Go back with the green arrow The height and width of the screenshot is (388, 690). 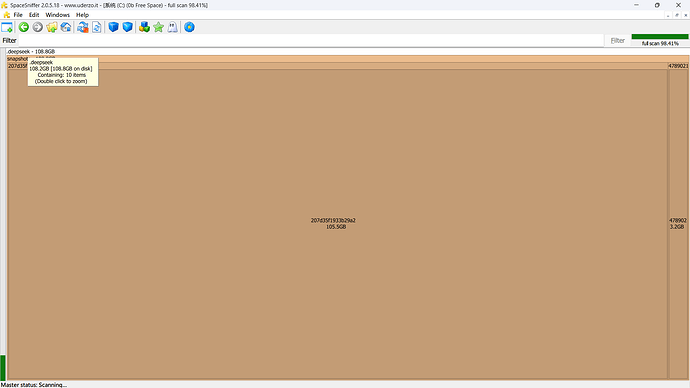click(24, 27)
